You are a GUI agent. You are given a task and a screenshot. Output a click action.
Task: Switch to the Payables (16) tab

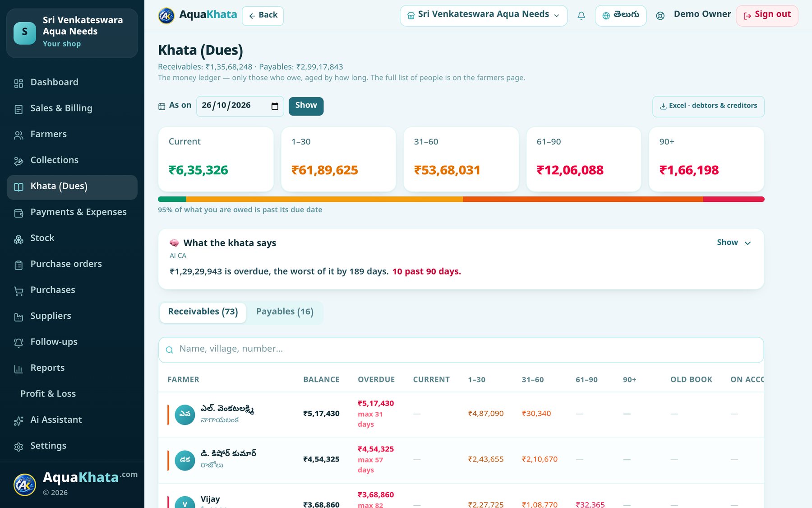click(285, 312)
